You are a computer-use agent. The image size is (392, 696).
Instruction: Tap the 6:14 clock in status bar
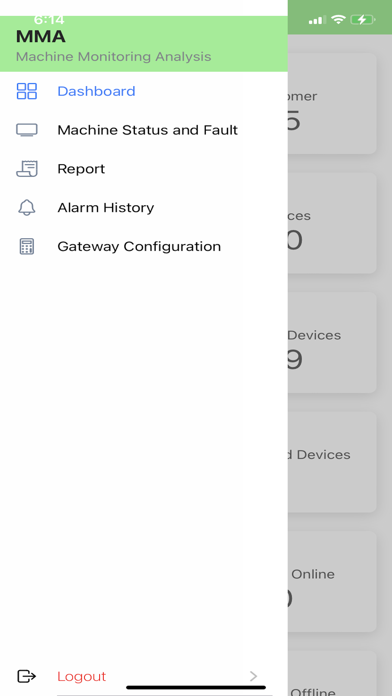pyautogui.click(x=49, y=20)
